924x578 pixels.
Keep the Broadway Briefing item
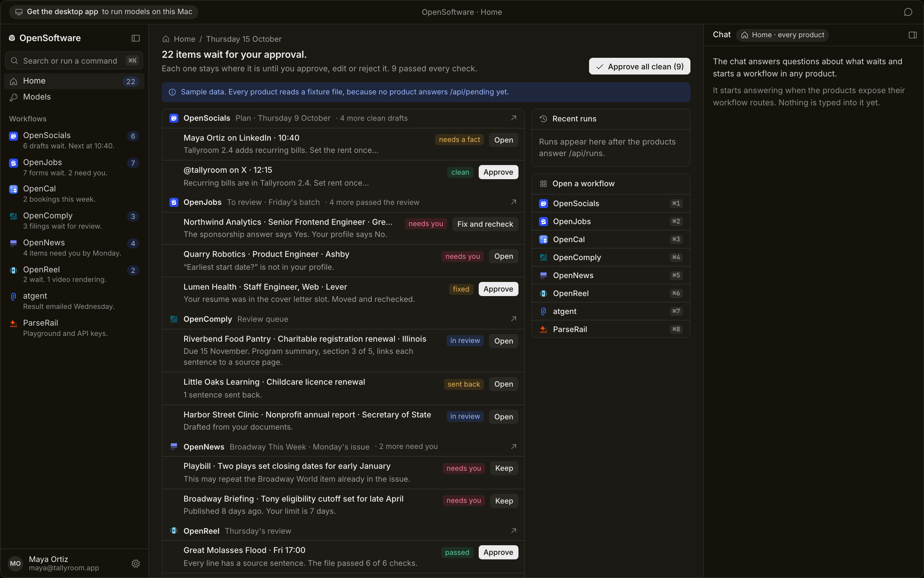(x=504, y=501)
